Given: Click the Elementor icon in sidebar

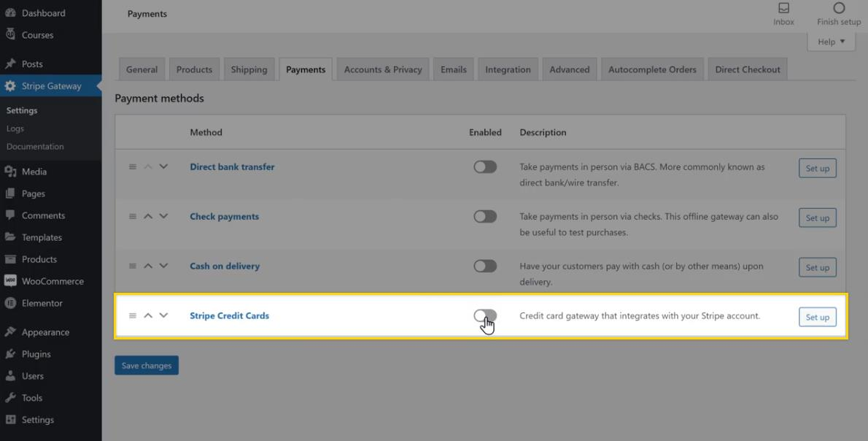Looking at the screenshot, I should coord(10,303).
